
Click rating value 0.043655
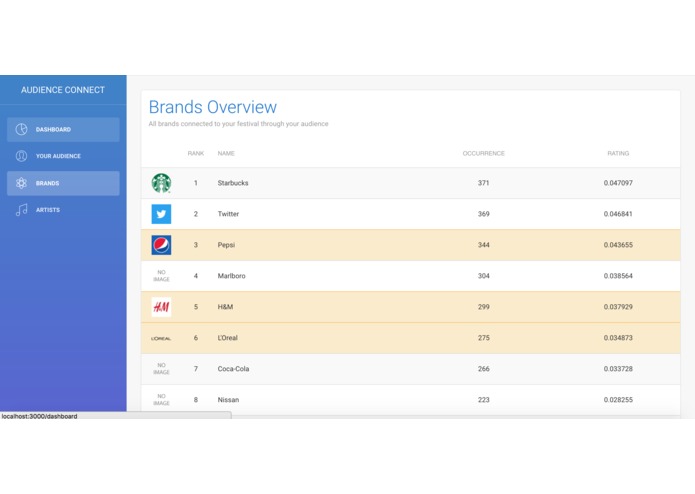tap(618, 245)
